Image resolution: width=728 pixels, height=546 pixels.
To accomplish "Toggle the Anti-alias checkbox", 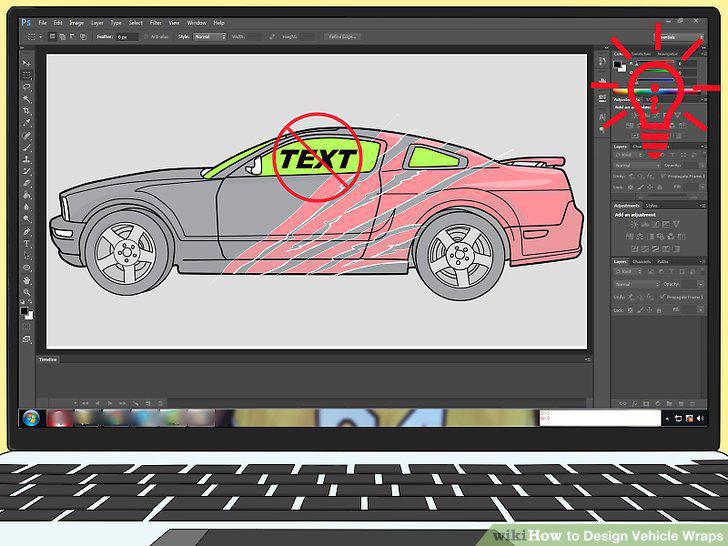I will coord(146,37).
